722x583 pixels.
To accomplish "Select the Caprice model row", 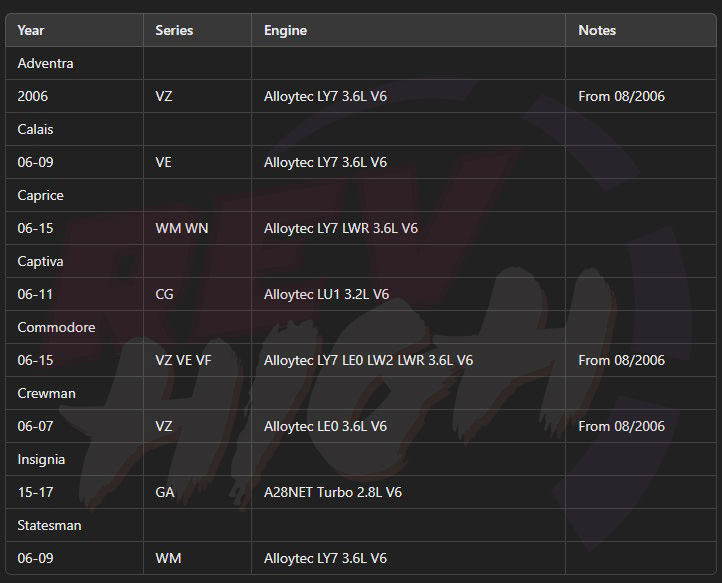I will tap(361, 195).
